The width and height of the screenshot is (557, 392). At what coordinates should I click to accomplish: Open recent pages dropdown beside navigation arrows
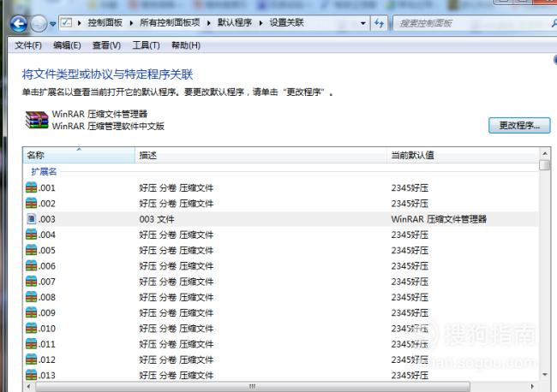pos(52,24)
